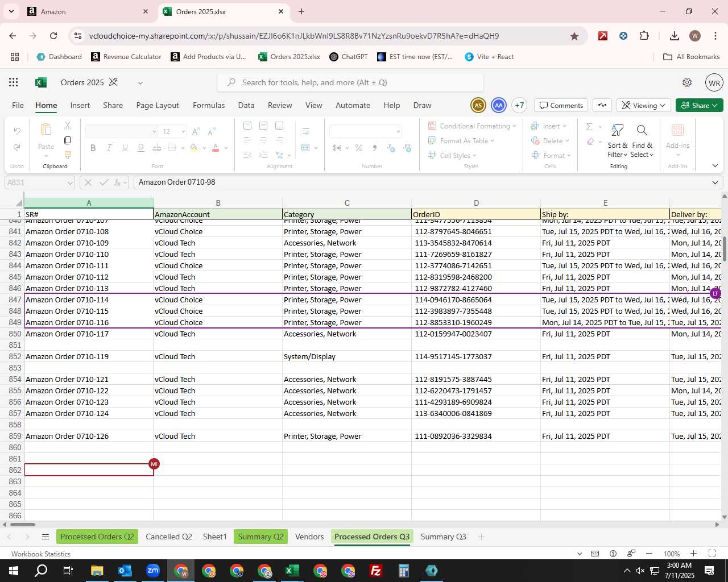Click the Decrease Font Size icon
728x582 pixels.
point(212,131)
